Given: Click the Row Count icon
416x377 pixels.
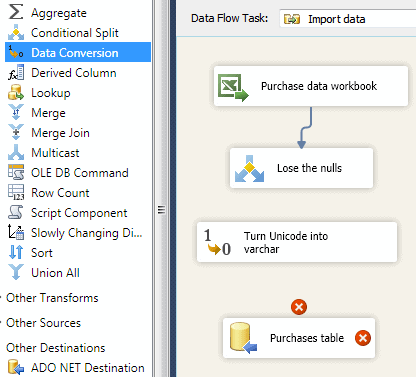Looking at the screenshot, I should 16,192.
